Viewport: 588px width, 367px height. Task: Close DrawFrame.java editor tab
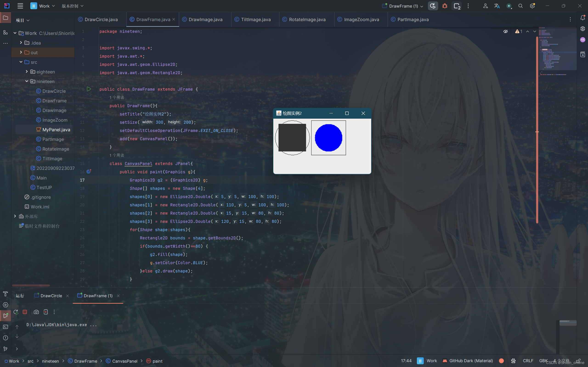[x=174, y=20]
